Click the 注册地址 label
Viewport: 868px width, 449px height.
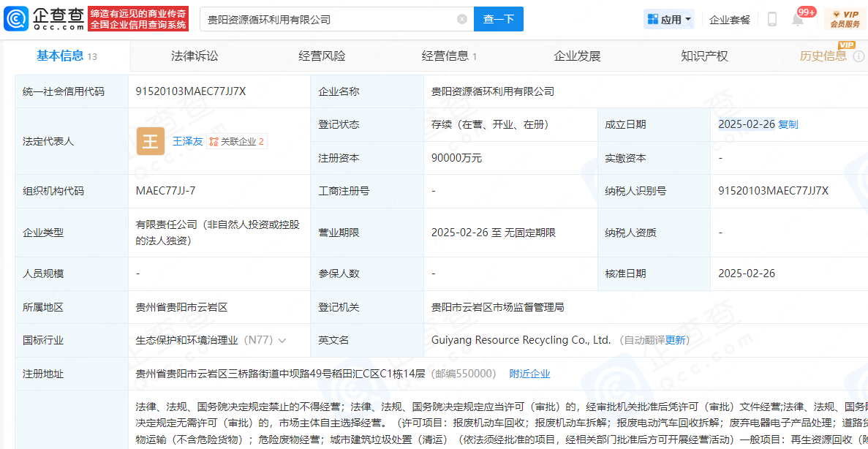pos(43,374)
